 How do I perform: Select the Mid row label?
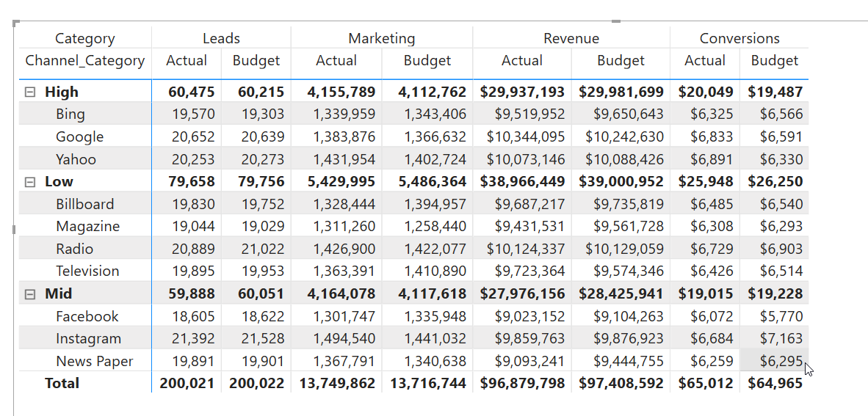[59, 293]
